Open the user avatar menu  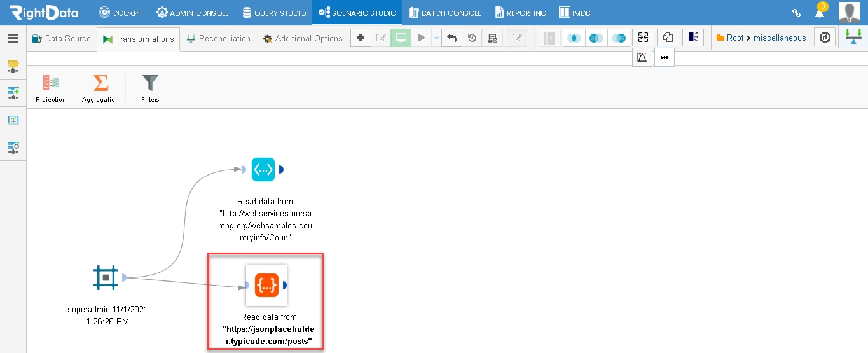tap(850, 13)
